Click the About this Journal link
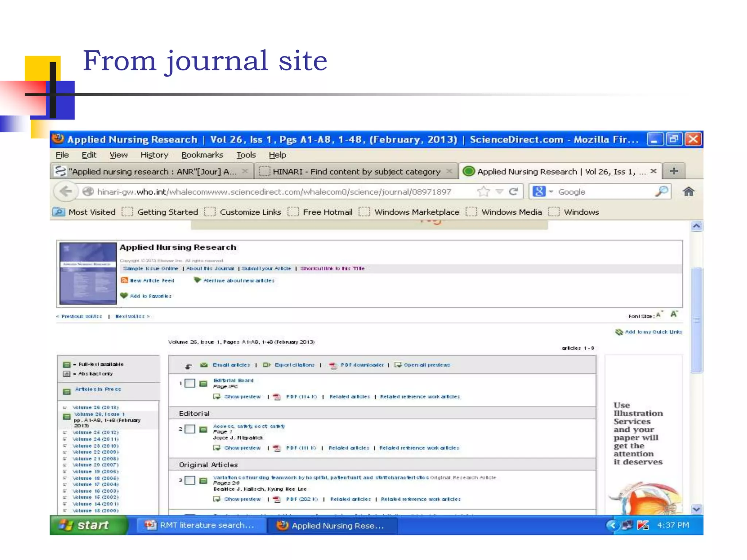Screen dimensions: 747x560 (x=210, y=268)
